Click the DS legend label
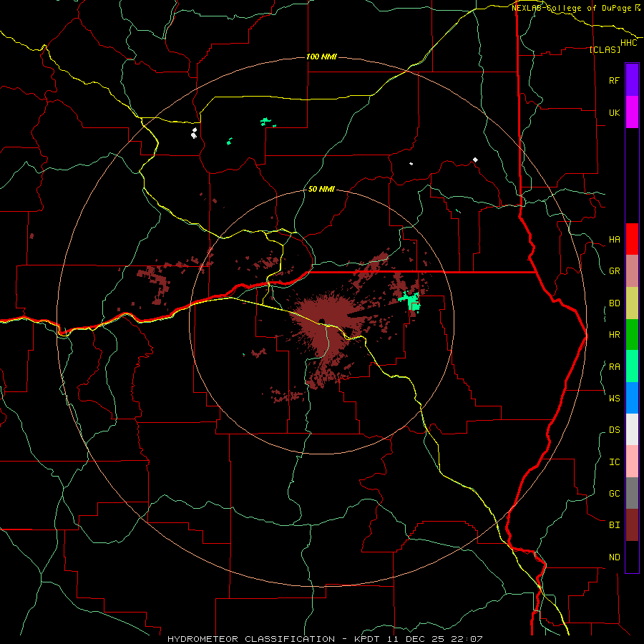 tap(614, 430)
